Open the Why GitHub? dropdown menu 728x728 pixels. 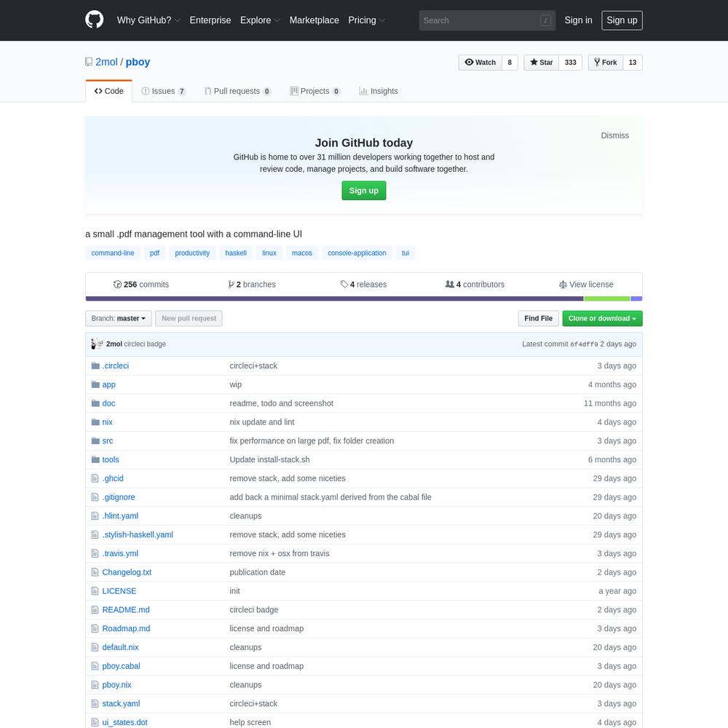point(149,20)
